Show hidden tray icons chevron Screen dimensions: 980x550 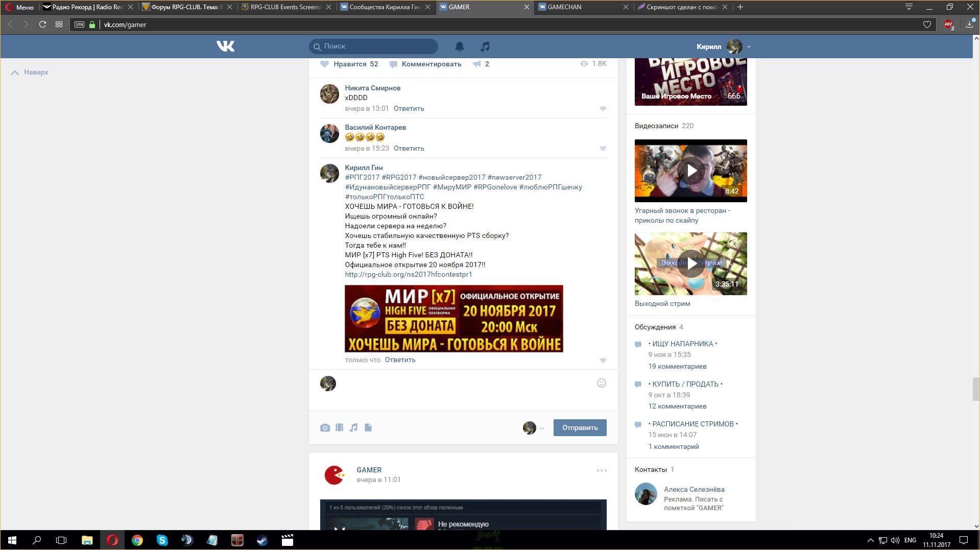pyautogui.click(x=870, y=540)
